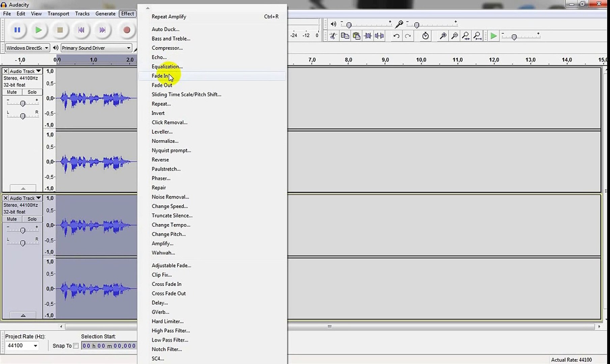Skip to the start of the project
Viewport: 610px width, 364px height.
(x=81, y=30)
